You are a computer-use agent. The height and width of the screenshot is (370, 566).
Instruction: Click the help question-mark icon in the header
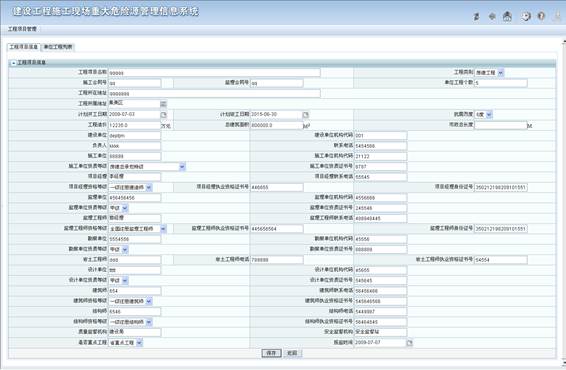[x=541, y=16]
